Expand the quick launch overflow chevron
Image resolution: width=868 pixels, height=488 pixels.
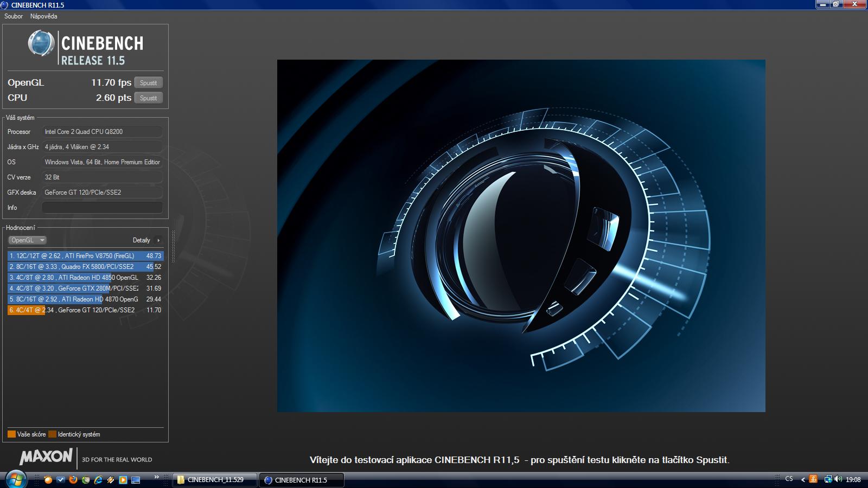pos(157,477)
